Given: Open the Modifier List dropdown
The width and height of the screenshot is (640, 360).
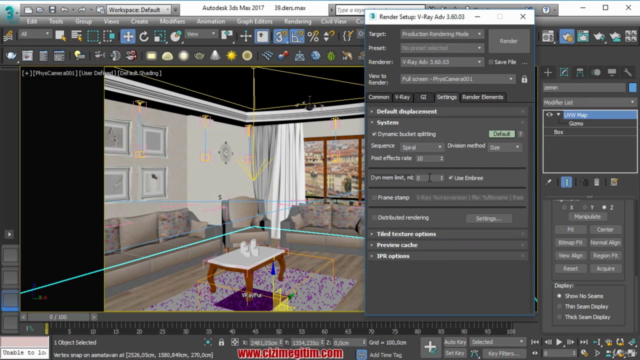Looking at the screenshot, I should tap(589, 102).
